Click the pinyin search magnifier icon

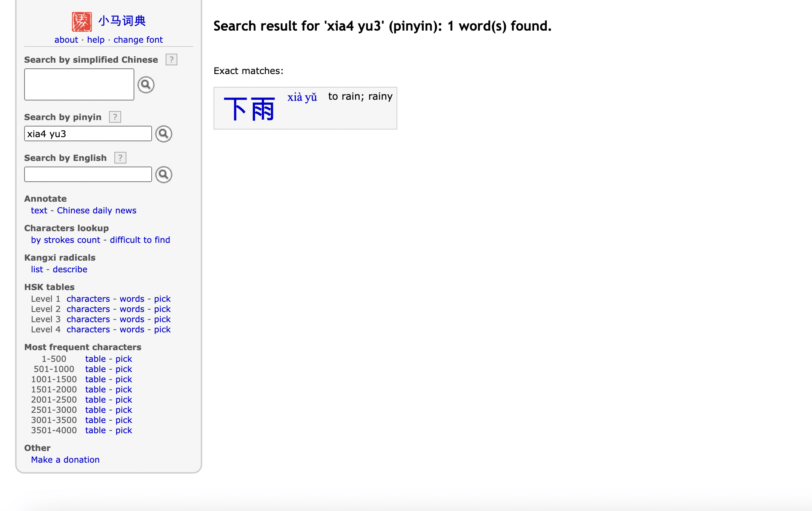tap(163, 134)
